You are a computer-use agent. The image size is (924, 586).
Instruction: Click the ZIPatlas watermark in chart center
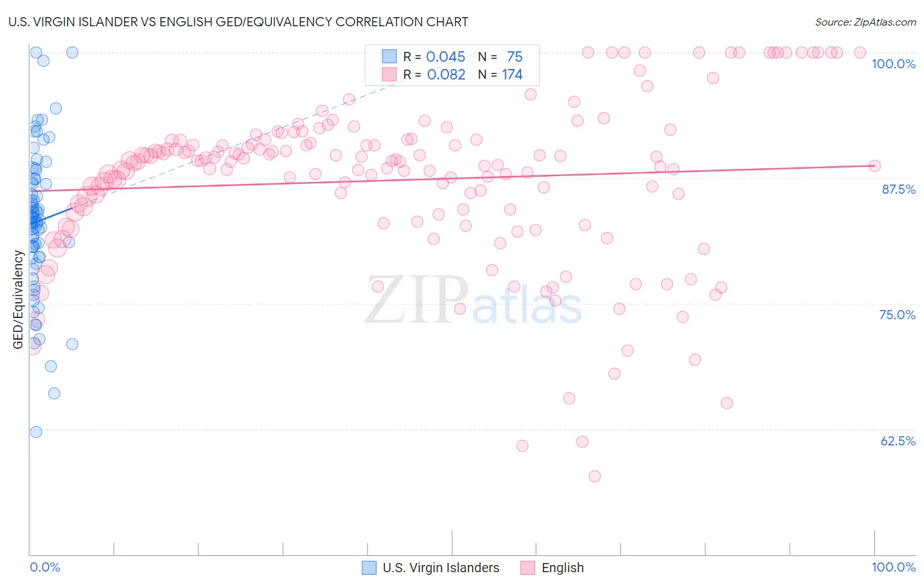(473, 301)
